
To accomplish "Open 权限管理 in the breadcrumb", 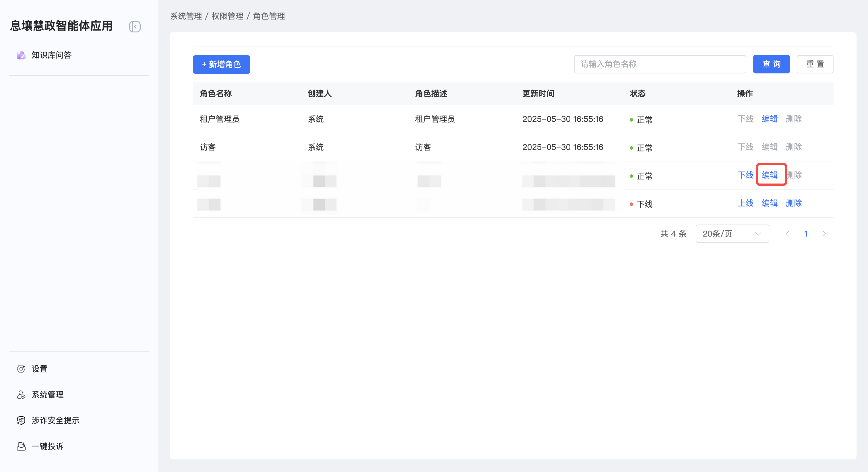I will point(227,16).
